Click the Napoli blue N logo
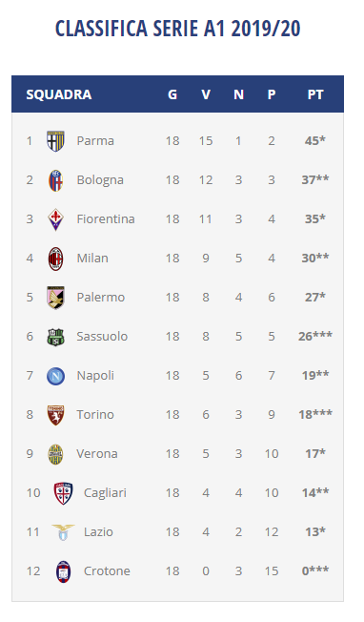 pos(55,376)
